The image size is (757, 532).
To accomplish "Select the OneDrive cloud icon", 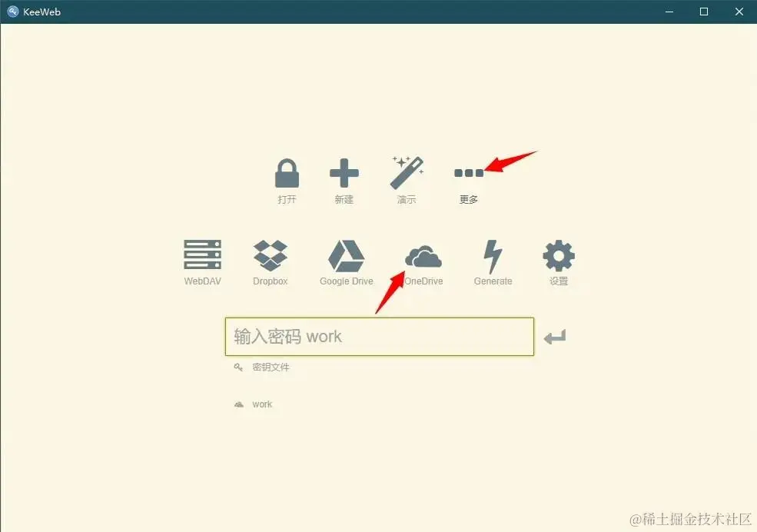I will (423, 256).
